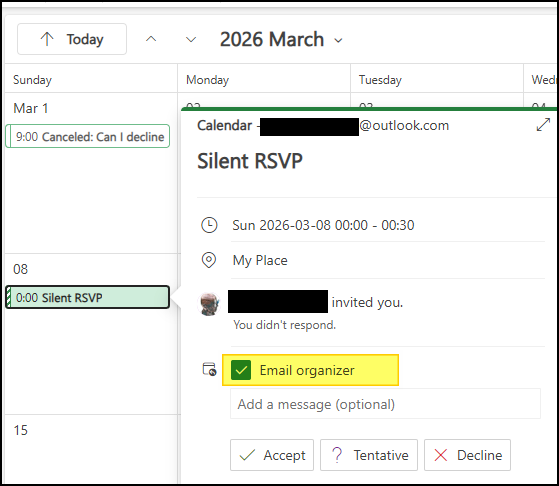Select day 15 in the calendar
This screenshot has height=486, width=559.
click(x=20, y=430)
